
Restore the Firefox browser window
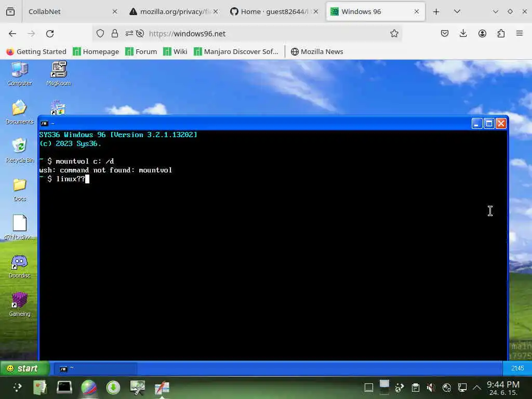pos(510,11)
